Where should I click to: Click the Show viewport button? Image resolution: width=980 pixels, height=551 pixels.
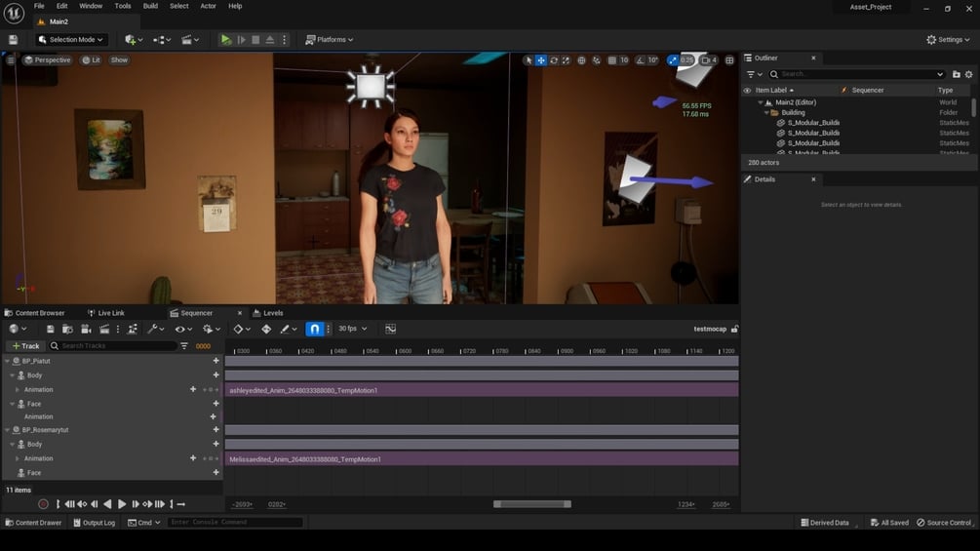point(119,59)
